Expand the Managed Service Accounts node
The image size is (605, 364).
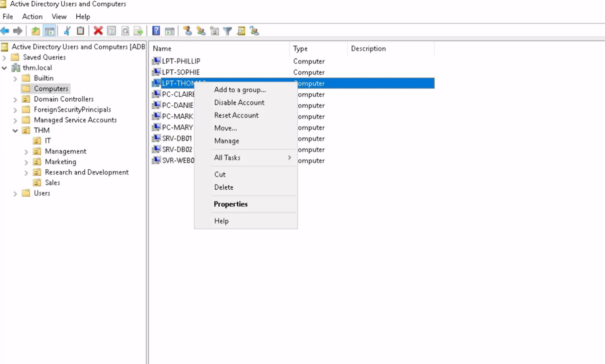(x=15, y=120)
